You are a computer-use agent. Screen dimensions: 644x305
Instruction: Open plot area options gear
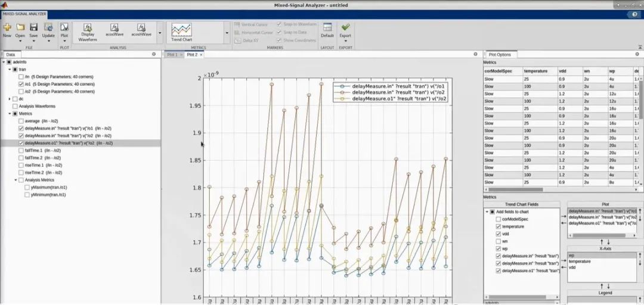coord(475,54)
